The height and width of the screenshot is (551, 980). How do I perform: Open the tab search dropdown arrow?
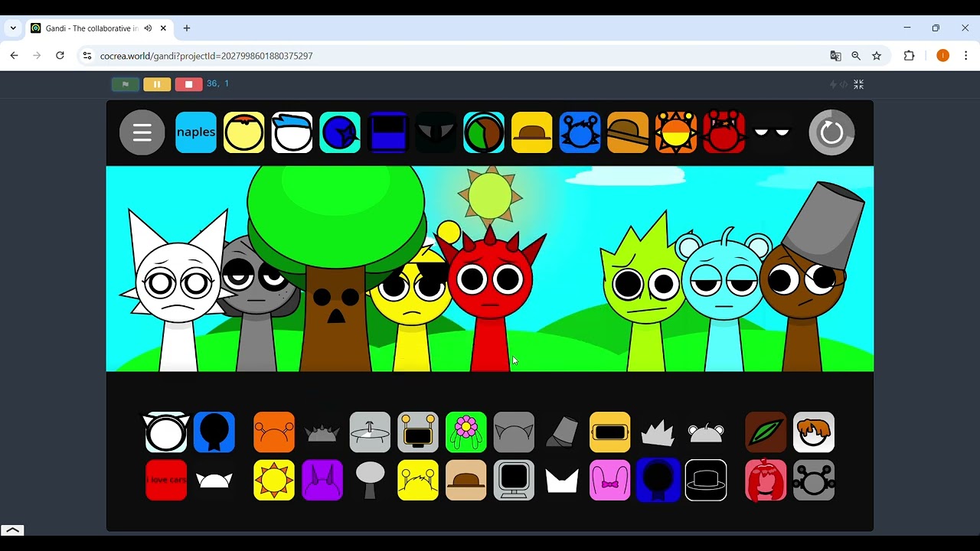[13, 28]
